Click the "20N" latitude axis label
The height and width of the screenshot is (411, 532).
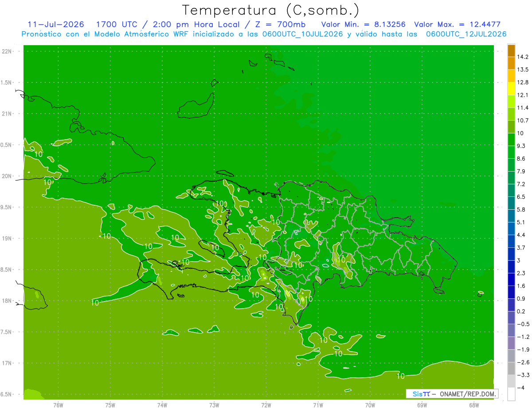point(7,176)
